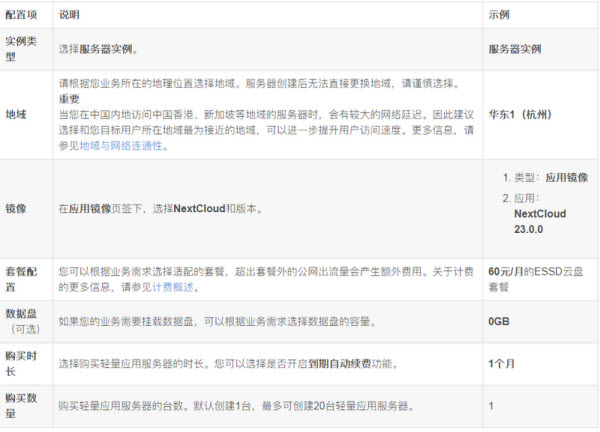Click the example value 0GB
The height and width of the screenshot is (432, 600).
pos(499,321)
